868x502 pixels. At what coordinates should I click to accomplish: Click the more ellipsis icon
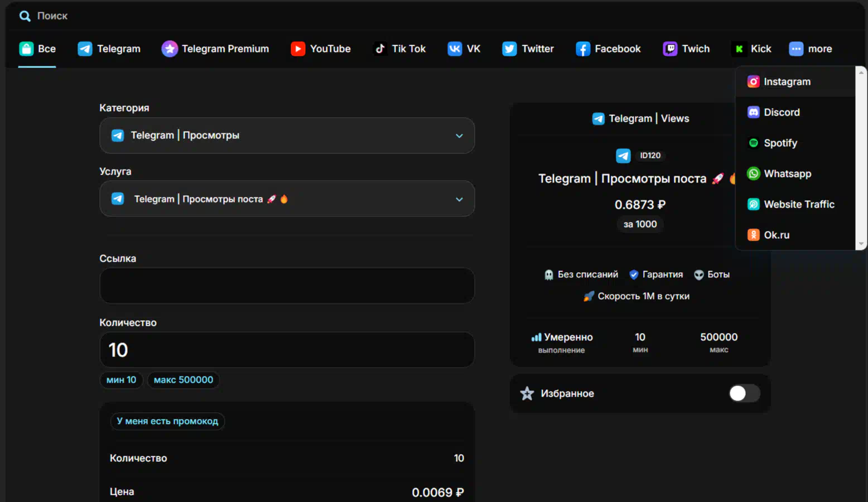click(796, 49)
